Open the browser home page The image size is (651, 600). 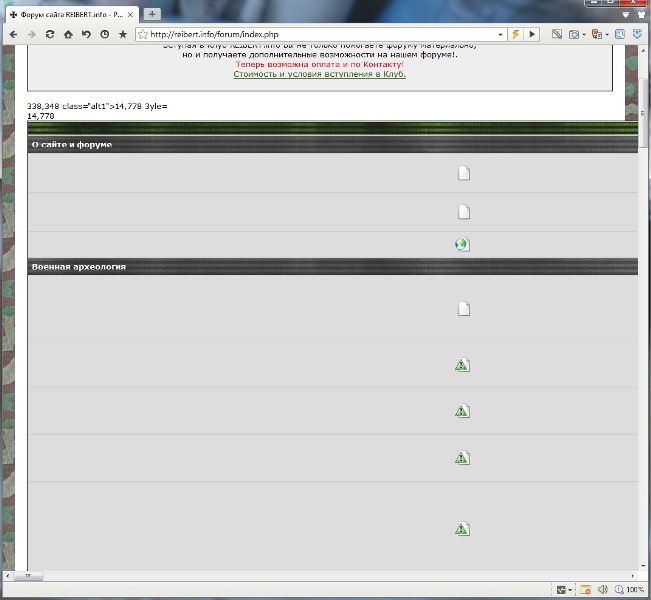(68, 34)
